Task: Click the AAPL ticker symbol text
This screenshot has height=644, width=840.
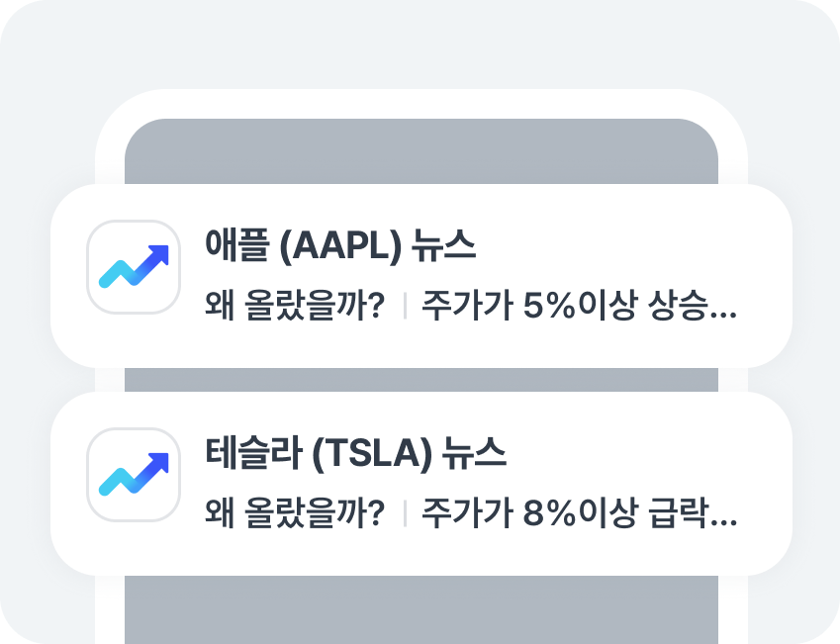Action: 341,246
